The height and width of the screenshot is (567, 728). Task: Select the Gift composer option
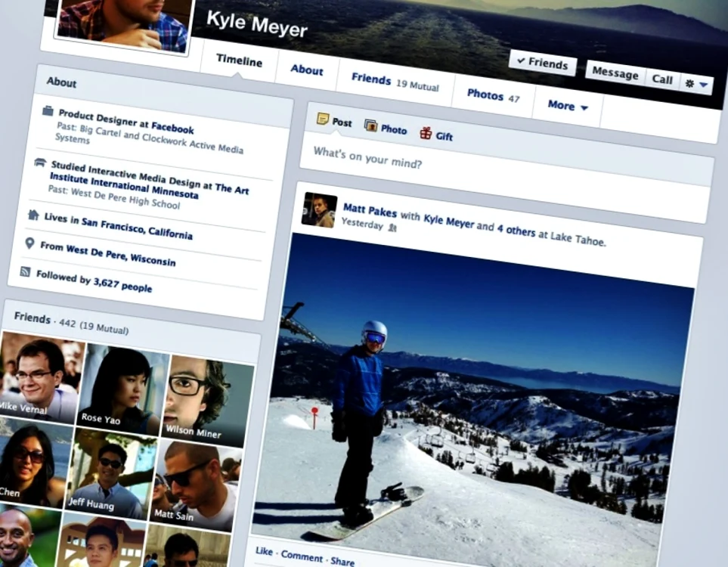pyautogui.click(x=436, y=135)
